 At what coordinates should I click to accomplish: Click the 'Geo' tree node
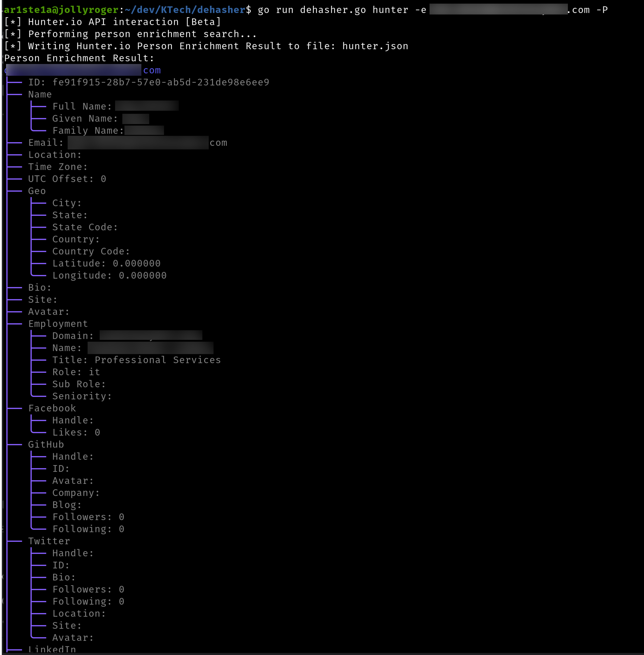[x=37, y=191]
